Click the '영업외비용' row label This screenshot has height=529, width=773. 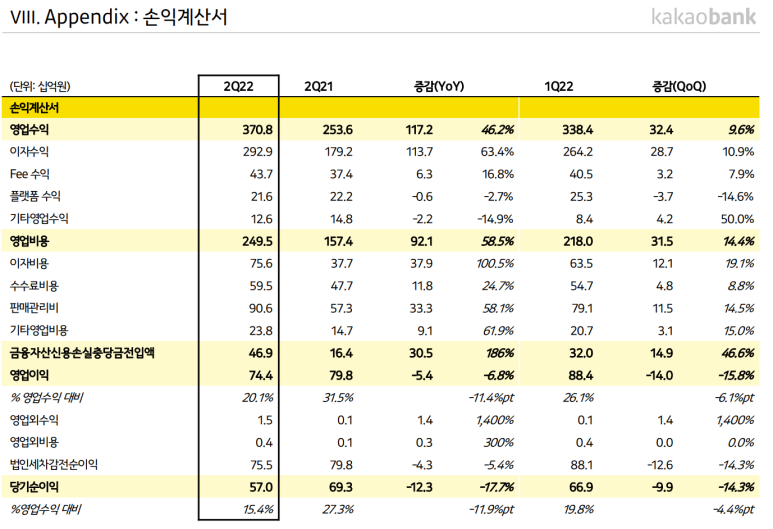pyautogui.click(x=34, y=442)
